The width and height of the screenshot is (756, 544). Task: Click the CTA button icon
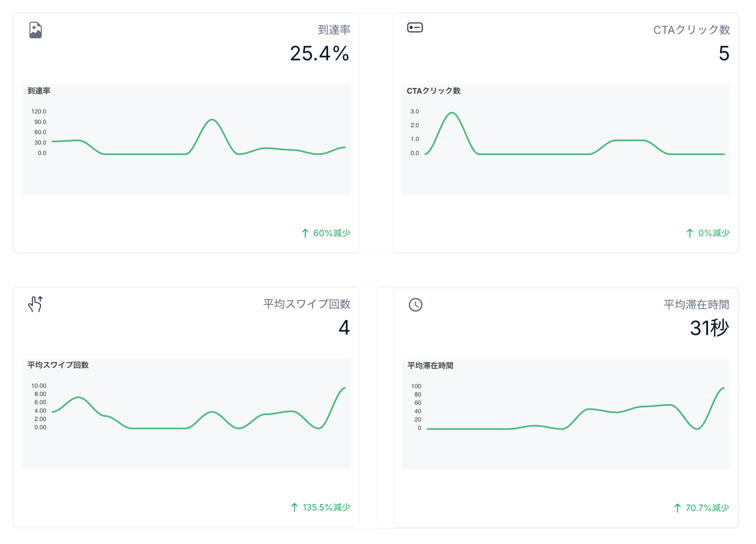415,27
